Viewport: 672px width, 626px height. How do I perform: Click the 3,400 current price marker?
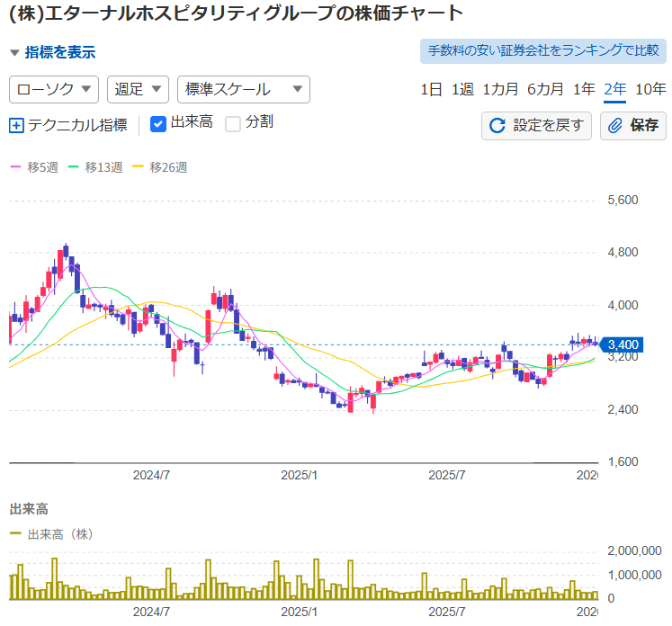pos(623,344)
